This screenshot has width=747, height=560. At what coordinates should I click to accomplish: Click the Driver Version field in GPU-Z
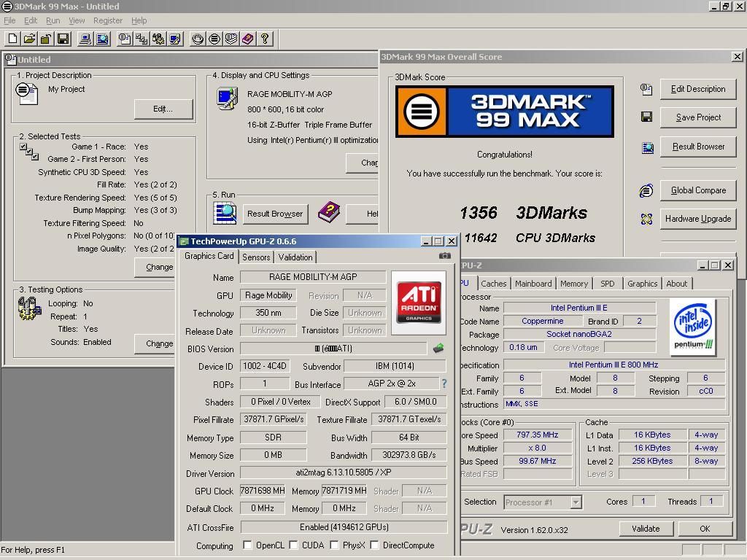coord(343,472)
